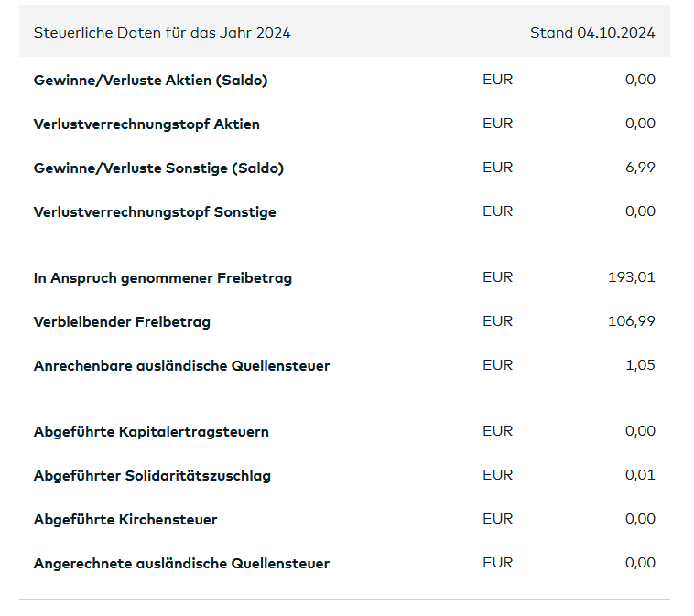Select the 'Abgeführte Kapitalertragsteuern' label
The image size is (694, 616).
pyautogui.click(x=151, y=431)
